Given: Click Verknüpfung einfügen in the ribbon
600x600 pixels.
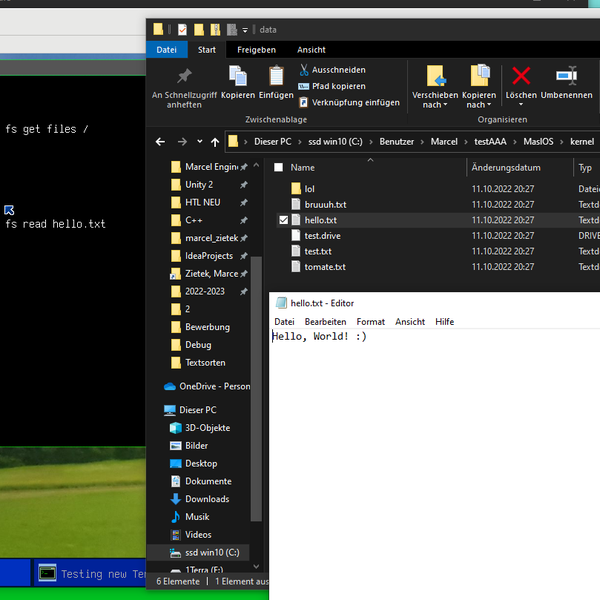Looking at the screenshot, I should [x=355, y=102].
